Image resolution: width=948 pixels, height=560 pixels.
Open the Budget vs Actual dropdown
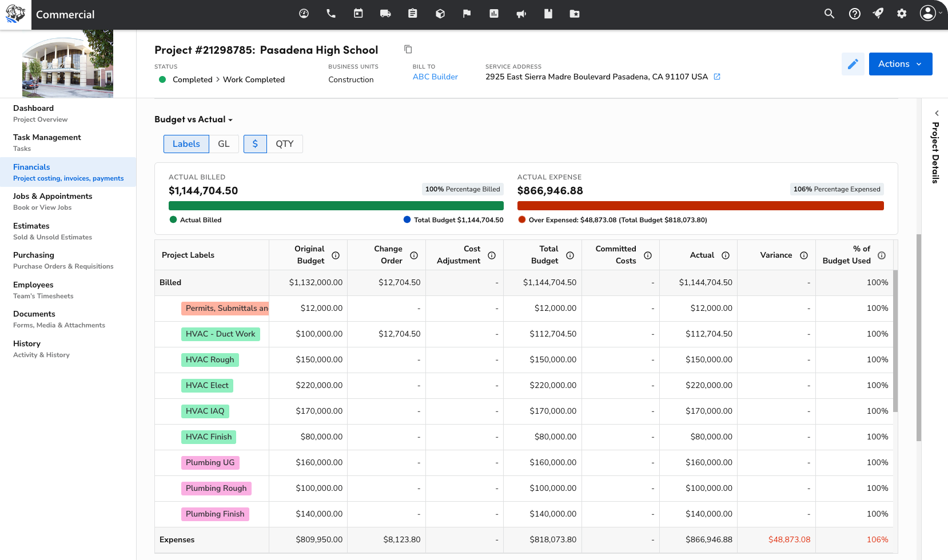click(193, 119)
